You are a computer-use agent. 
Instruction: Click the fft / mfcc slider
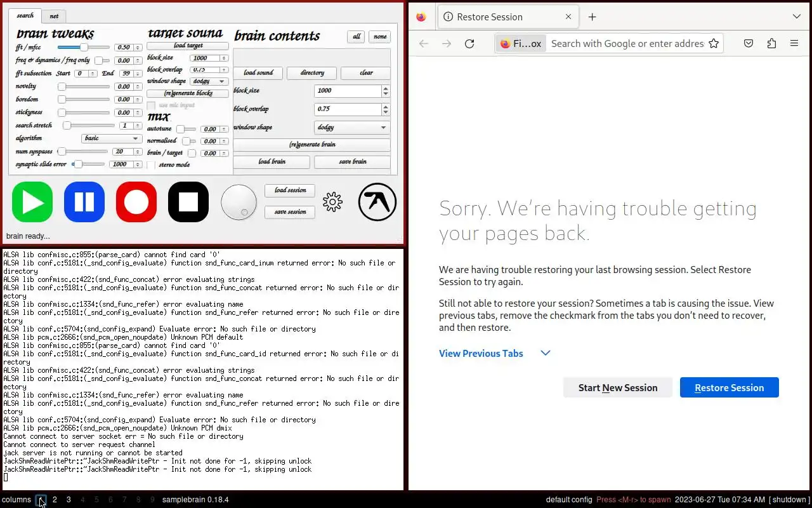[84, 48]
